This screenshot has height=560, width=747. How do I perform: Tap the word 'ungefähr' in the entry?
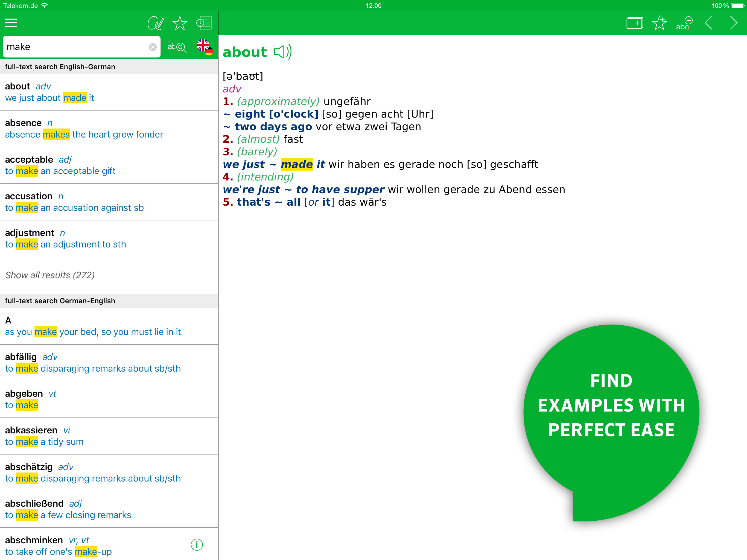[347, 101]
